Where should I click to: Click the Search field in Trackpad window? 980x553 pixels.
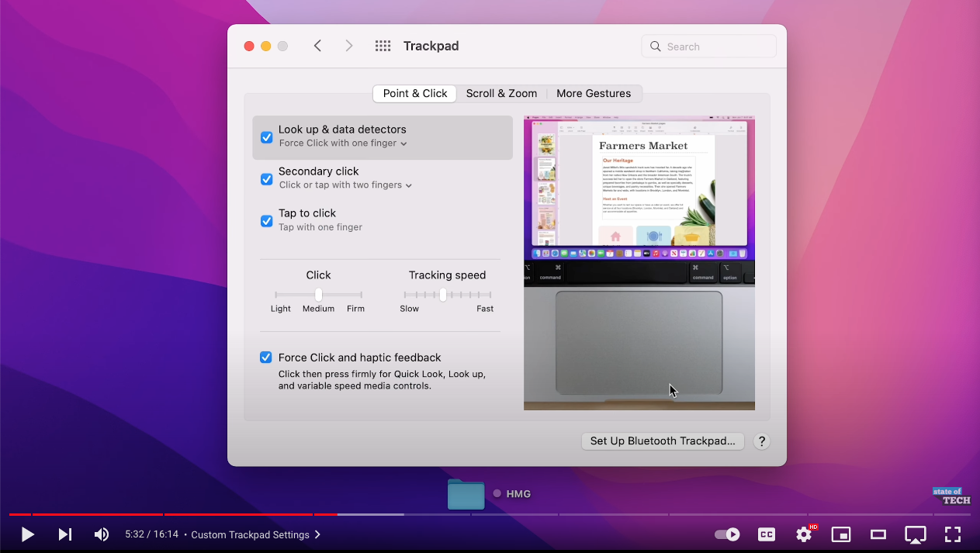709,47
